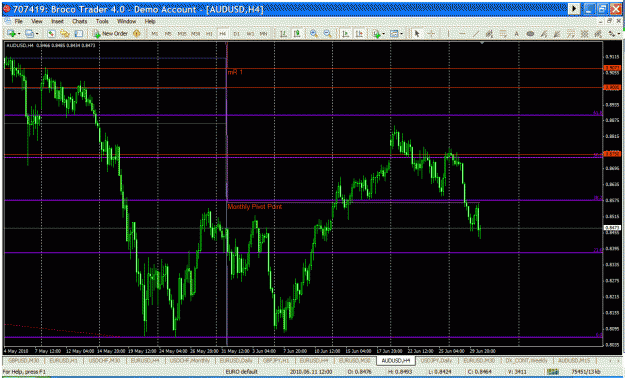Screen dimensions: 625x378
Task: Select the active H4 timeframe button
Action: point(223,34)
